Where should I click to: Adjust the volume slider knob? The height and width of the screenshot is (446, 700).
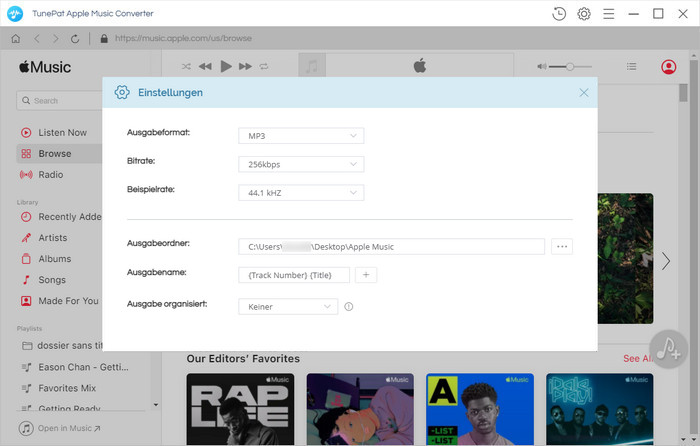coord(570,67)
